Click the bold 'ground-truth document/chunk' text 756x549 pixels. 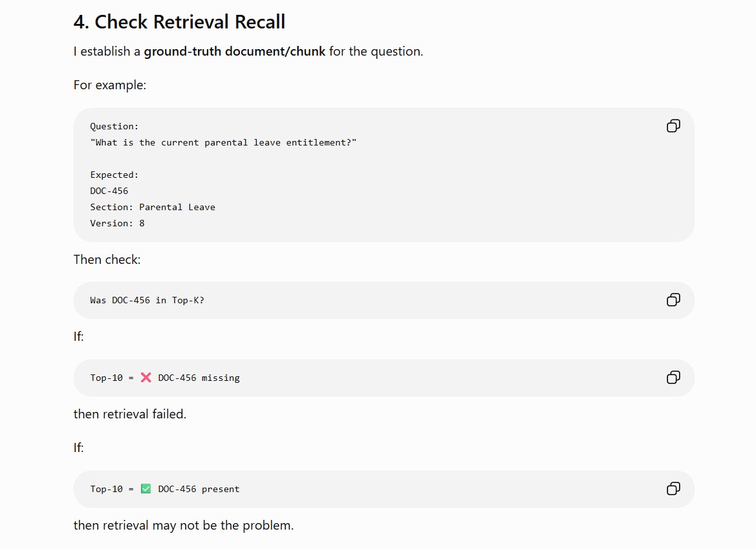pos(234,52)
